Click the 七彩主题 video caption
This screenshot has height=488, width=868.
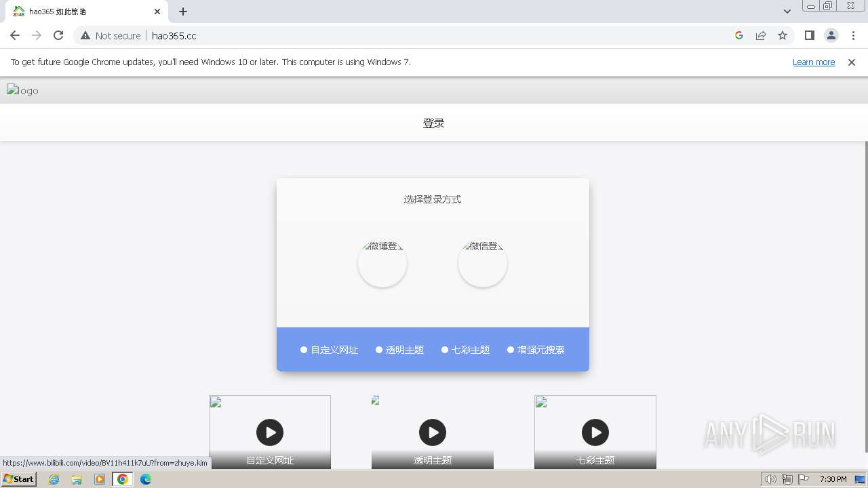(595, 460)
